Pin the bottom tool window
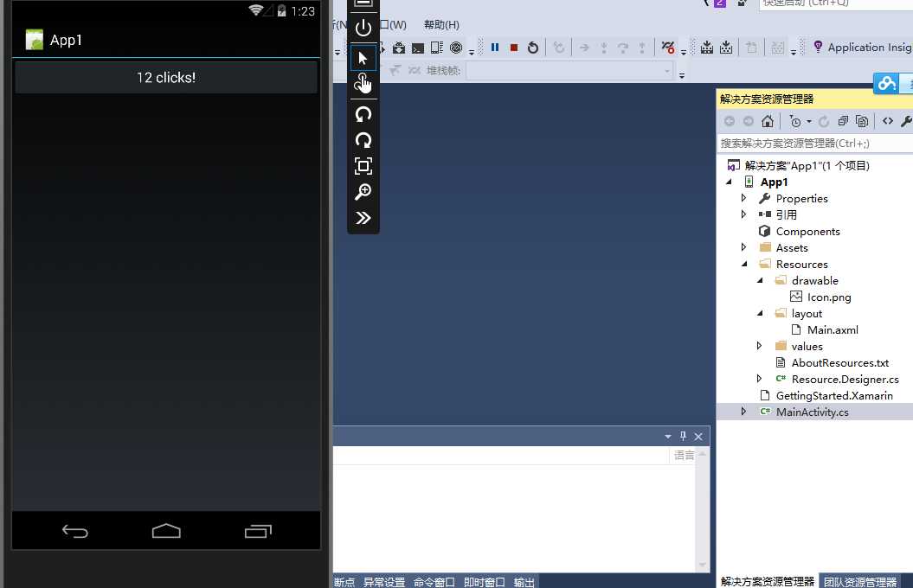913x588 pixels. click(683, 436)
